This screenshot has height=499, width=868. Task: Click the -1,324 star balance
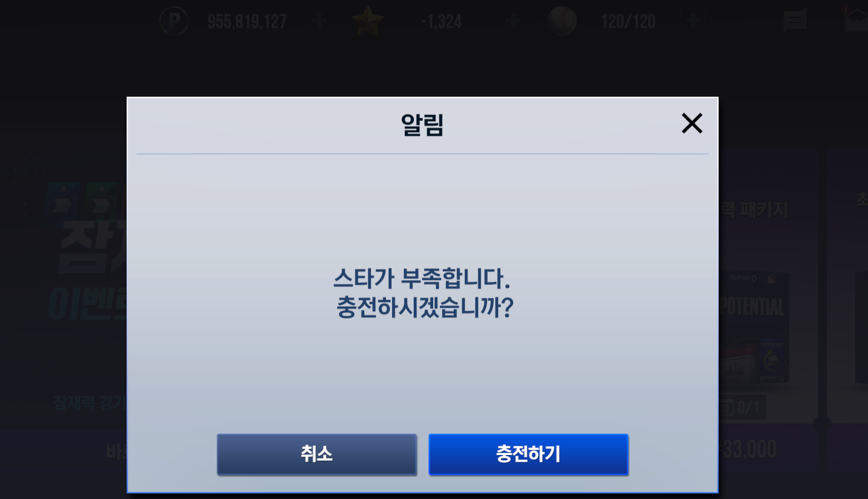pos(441,22)
